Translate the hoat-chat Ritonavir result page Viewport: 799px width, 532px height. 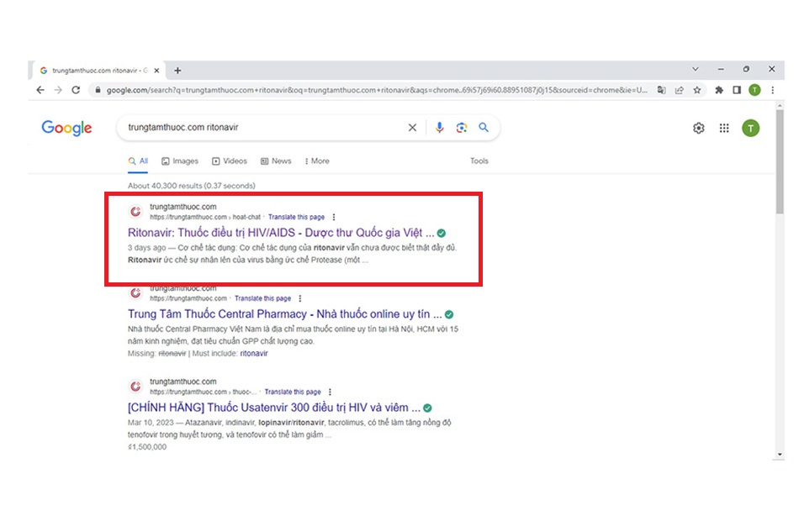tap(296, 217)
